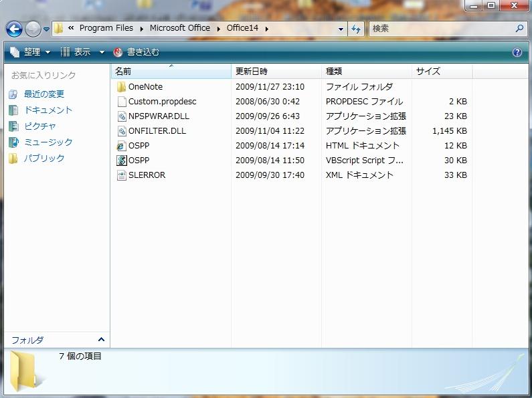Click the ミュージック icon in sidebar
This screenshot has height=398, width=532.
point(13,142)
